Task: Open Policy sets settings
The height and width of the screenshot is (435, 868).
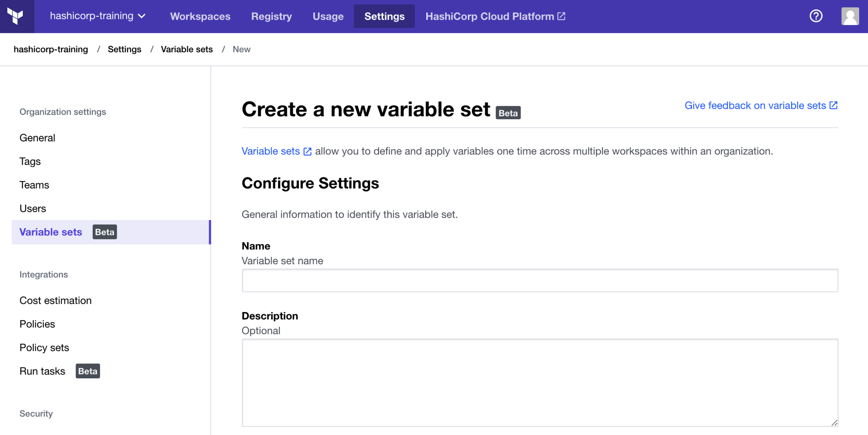Action: (x=44, y=347)
